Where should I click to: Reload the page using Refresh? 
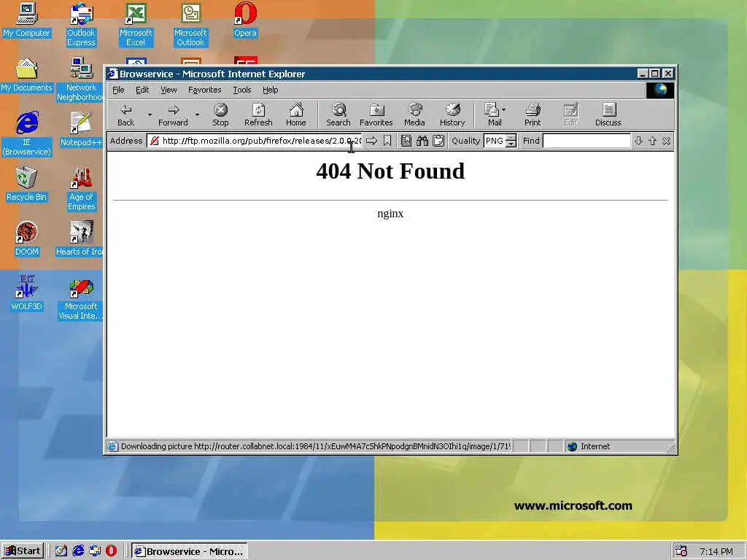[x=258, y=114]
